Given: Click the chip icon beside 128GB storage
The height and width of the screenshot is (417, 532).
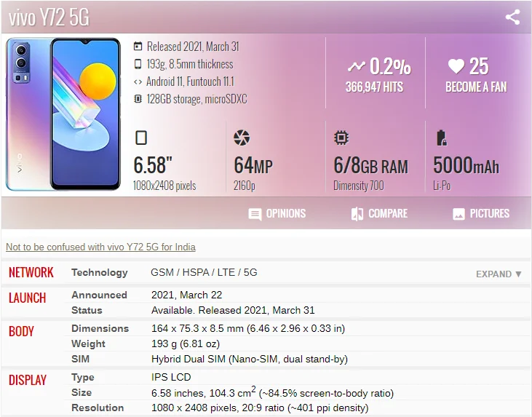Looking at the screenshot, I should (x=138, y=99).
